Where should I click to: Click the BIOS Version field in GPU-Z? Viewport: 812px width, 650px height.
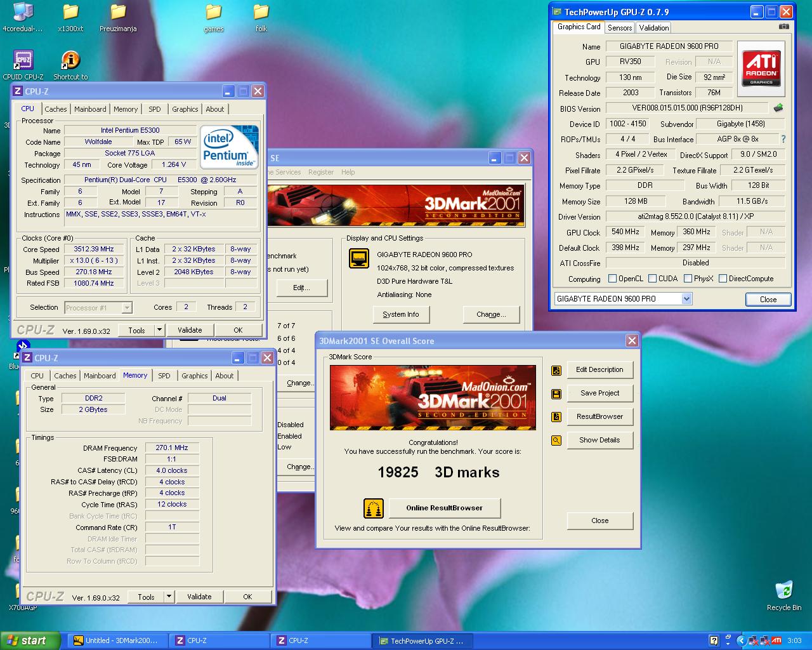pyautogui.click(x=687, y=109)
